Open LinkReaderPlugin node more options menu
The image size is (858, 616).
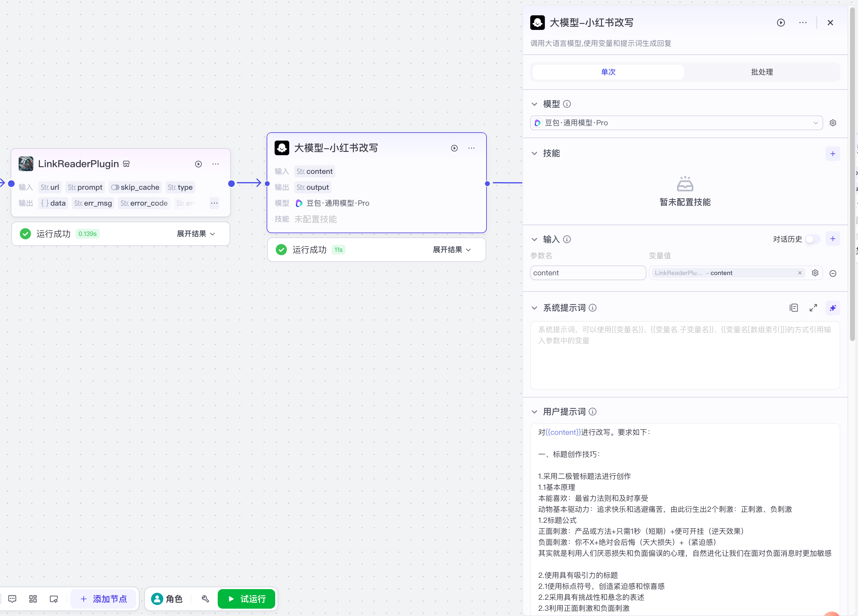215,164
